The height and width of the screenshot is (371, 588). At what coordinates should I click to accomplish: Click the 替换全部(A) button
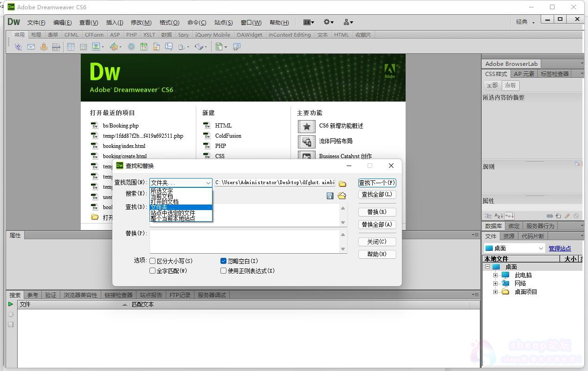pos(377,224)
